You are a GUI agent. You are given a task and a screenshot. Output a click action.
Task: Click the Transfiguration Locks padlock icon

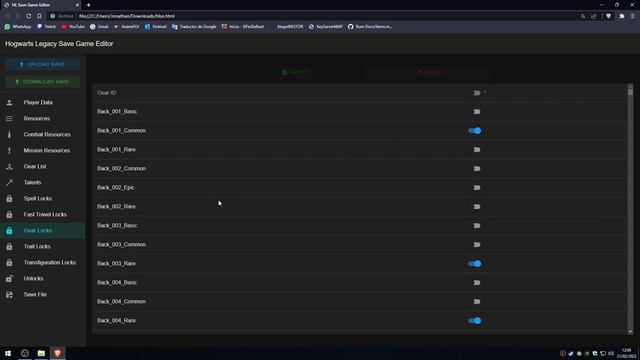pos(9,262)
